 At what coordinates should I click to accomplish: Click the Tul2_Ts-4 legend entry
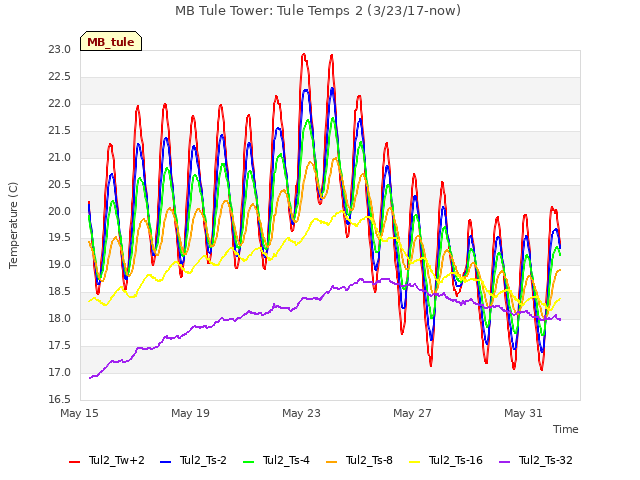pyautogui.click(x=276, y=460)
